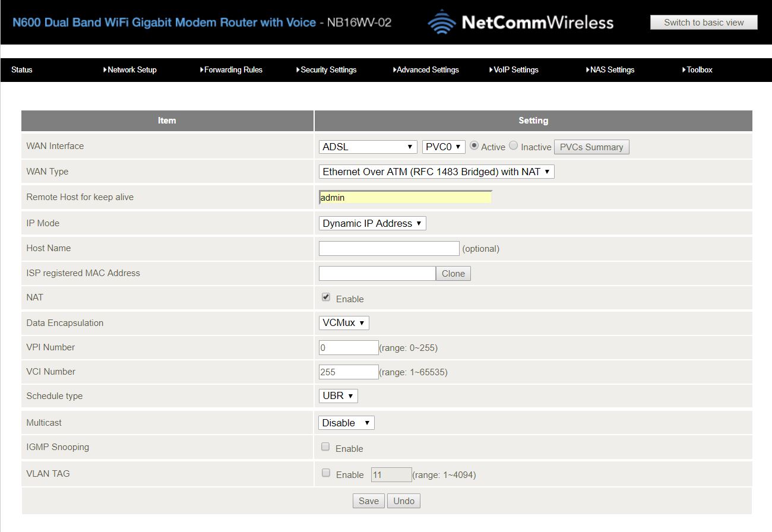This screenshot has width=772, height=532.
Task: Select the Inactive radio button
Action: [x=514, y=145]
